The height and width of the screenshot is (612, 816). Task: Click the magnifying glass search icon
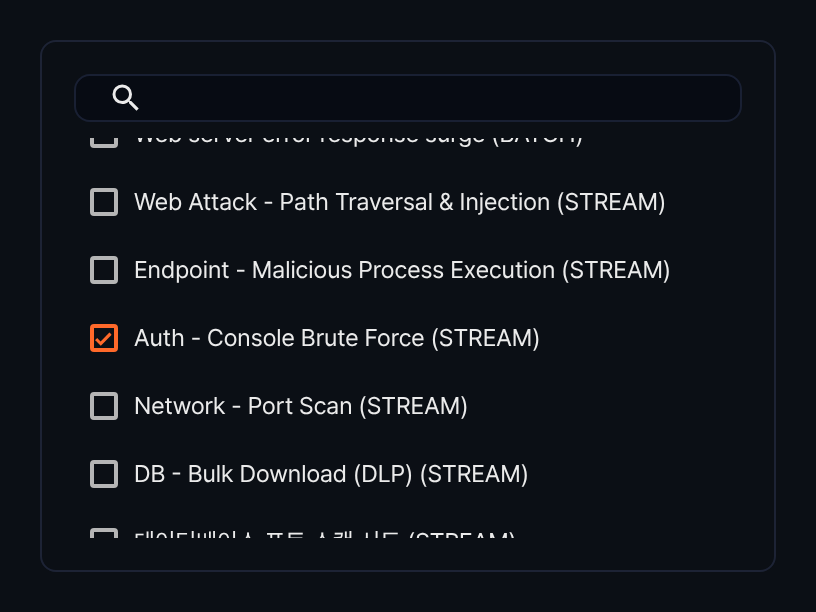(x=125, y=98)
